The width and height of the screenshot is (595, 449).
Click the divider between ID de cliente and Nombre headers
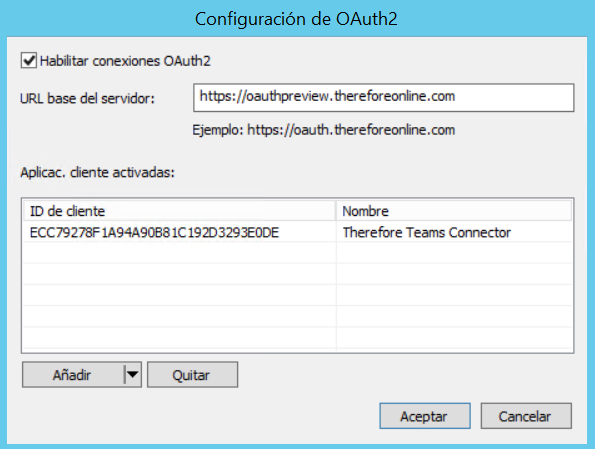[336, 211]
